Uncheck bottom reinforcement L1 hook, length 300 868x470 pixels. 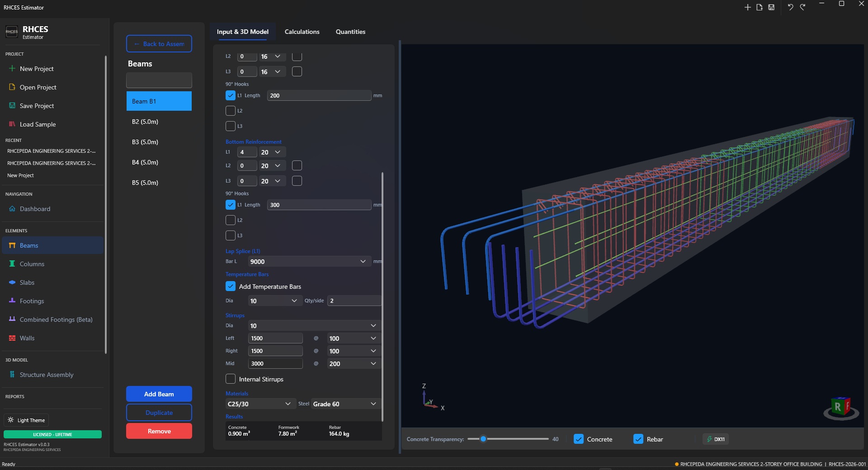click(x=231, y=205)
